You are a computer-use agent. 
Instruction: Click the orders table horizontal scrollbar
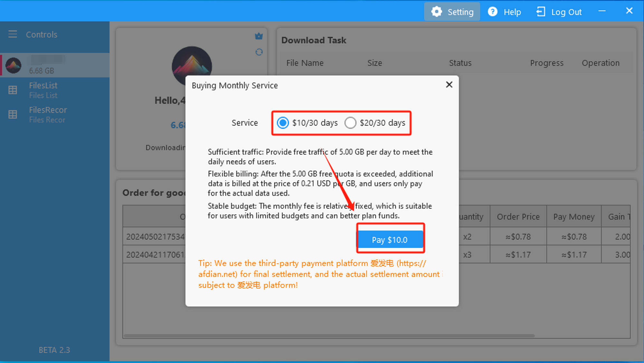(329, 336)
